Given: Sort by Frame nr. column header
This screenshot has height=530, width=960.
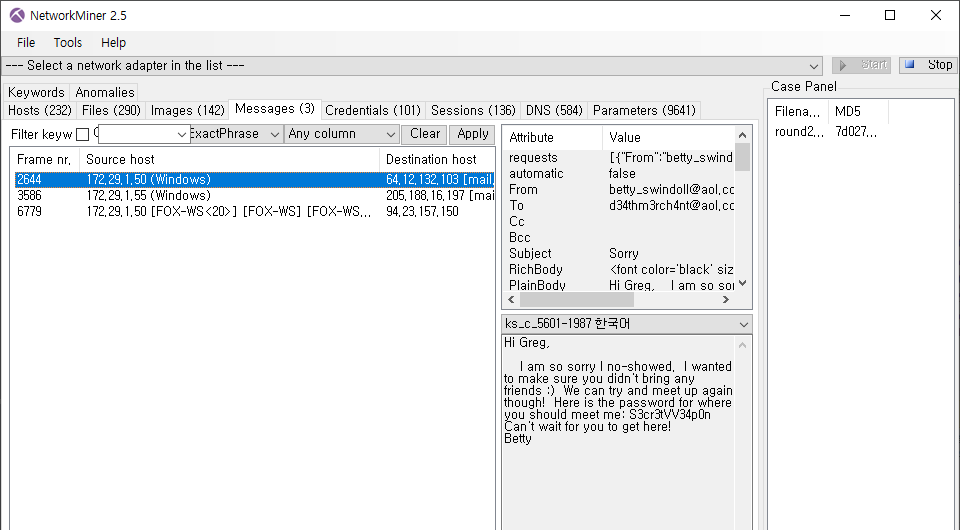Looking at the screenshot, I should click(x=45, y=160).
